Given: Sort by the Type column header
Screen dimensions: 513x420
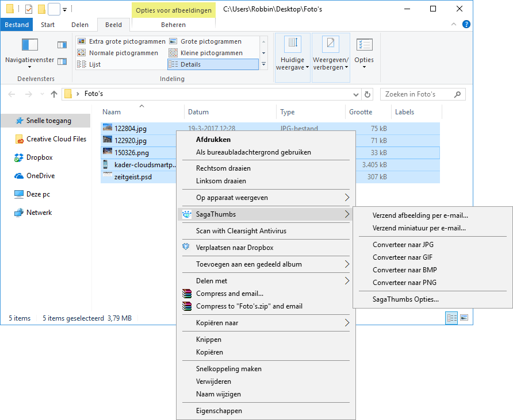Looking at the screenshot, I should tap(287, 112).
